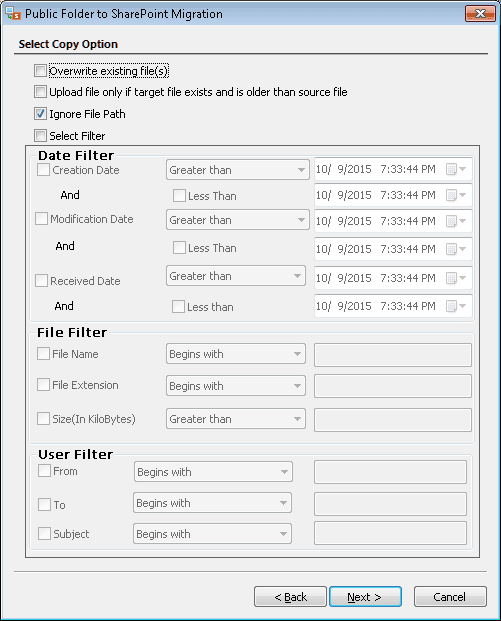Open calendar picker for Creation Date Less Than
This screenshot has height=621, width=501.
[456, 195]
